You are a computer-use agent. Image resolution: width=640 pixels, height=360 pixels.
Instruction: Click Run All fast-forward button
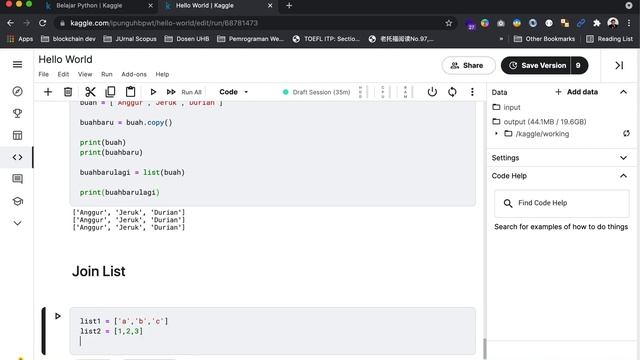point(184,92)
